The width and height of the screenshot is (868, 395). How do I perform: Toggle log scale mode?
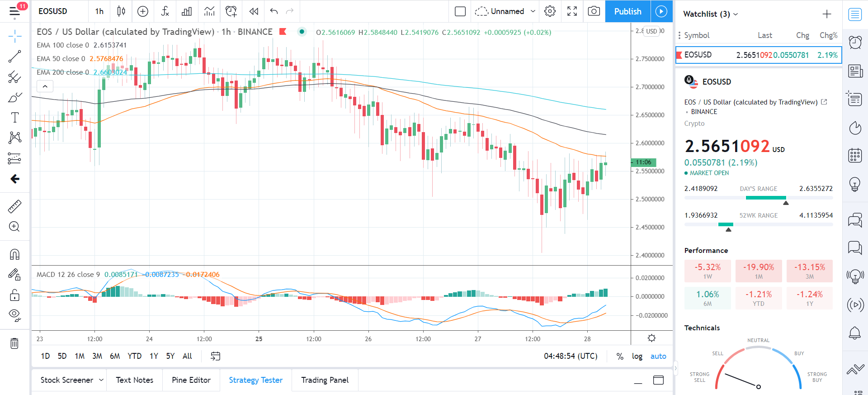click(637, 356)
